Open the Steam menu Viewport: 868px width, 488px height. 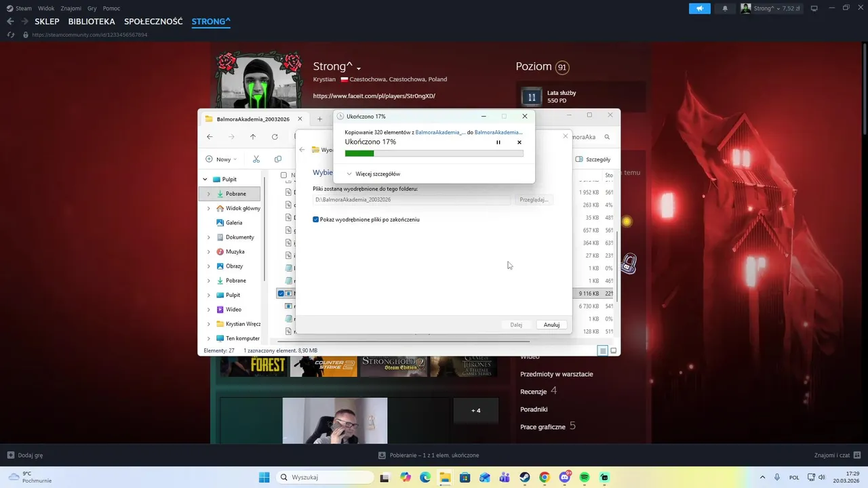coord(24,8)
